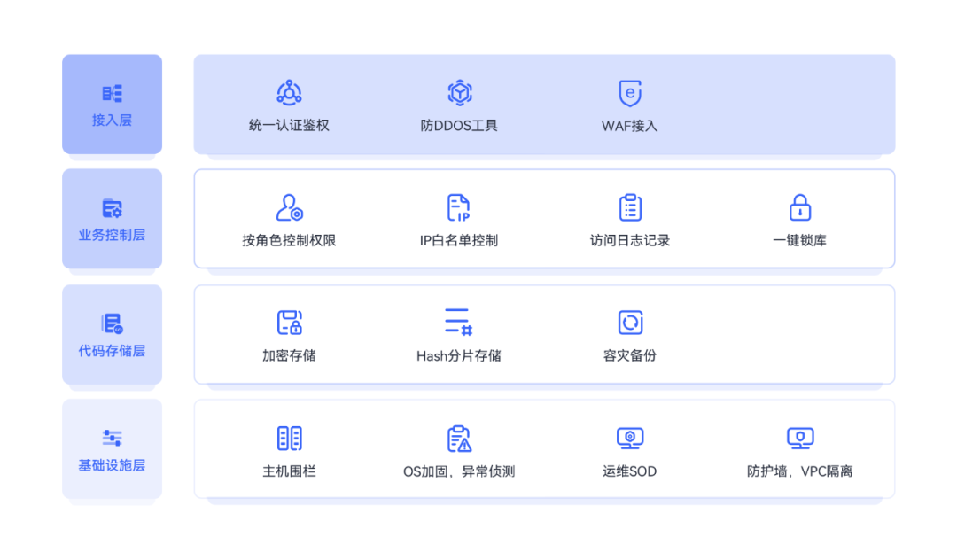Open the 基础设施层 layer panel
Screen dimensions: 957x560
[112, 449]
